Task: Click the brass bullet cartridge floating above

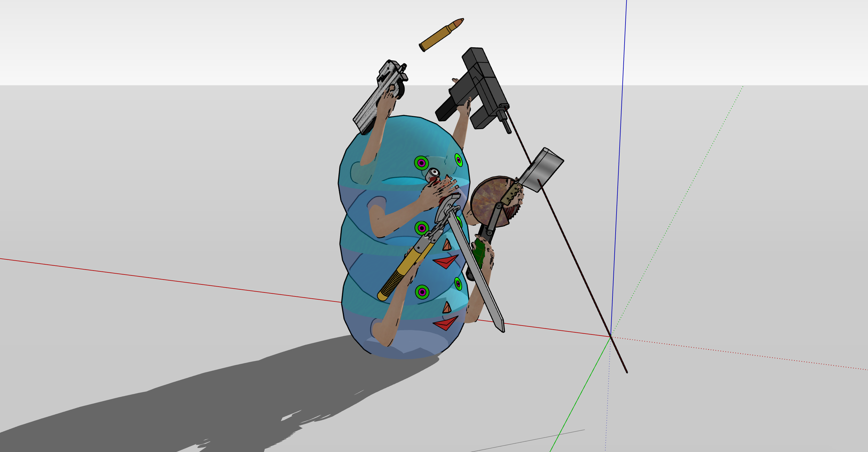Action: [x=441, y=34]
